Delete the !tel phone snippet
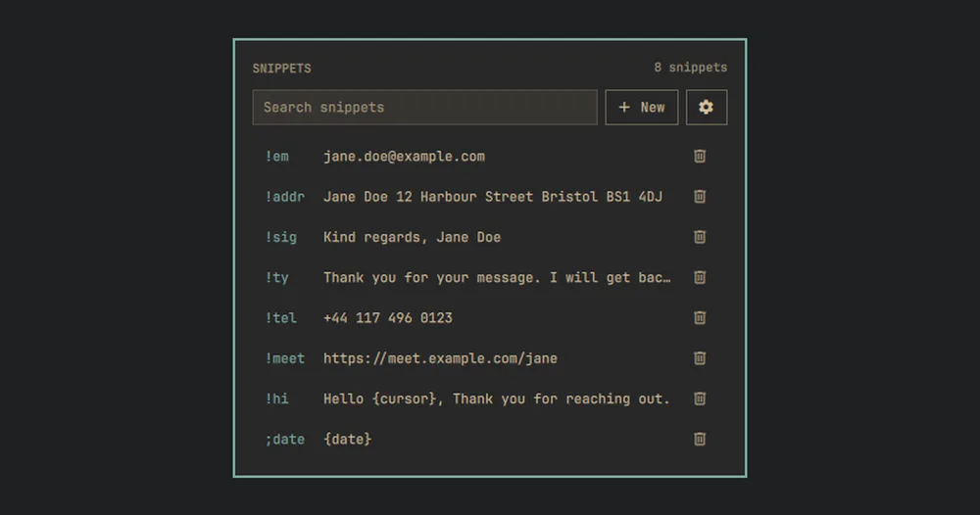980x515 pixels. [x=700, y=318]
